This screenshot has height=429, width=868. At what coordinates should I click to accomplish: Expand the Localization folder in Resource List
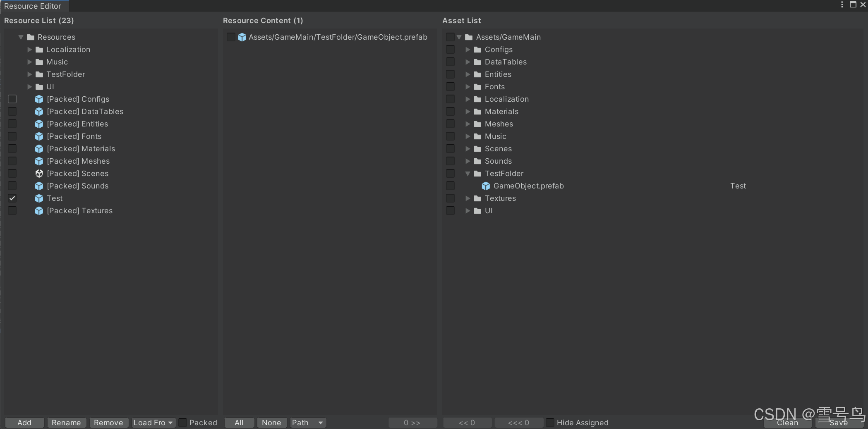pos(30,50)
